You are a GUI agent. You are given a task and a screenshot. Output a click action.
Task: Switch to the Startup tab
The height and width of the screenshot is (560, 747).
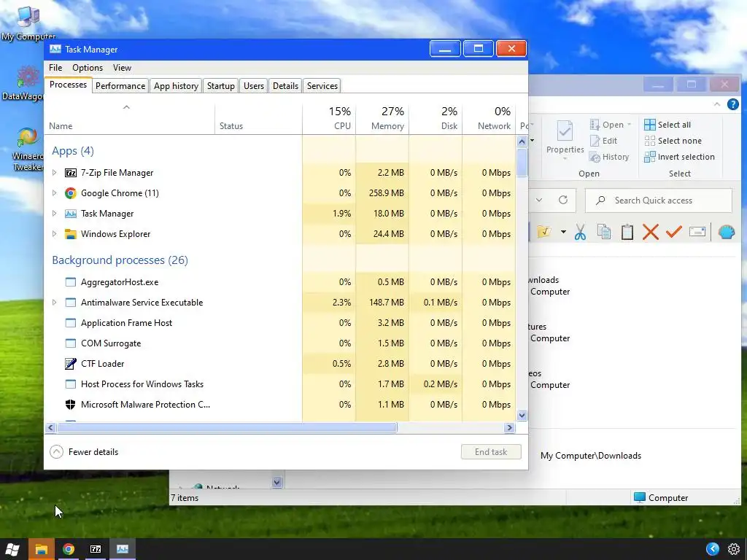tap(220, 86)
